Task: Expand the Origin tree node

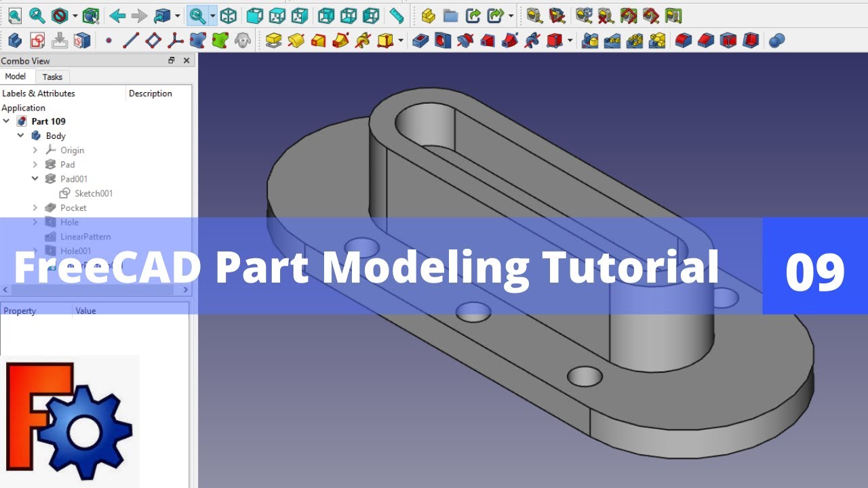Action: pos(35,150)
